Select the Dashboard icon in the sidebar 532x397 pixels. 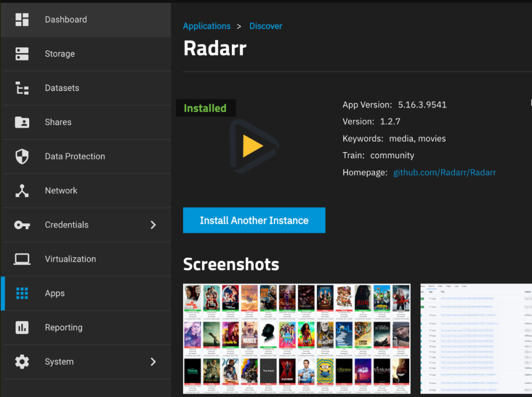(22, 19)
